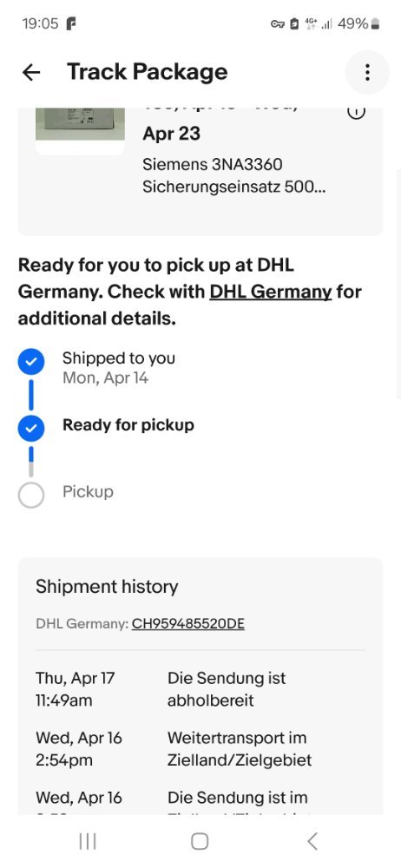The image size is (401, 868).
Task: Click the Shipped to you checkmark circle
Action: [x=31, y=362]
